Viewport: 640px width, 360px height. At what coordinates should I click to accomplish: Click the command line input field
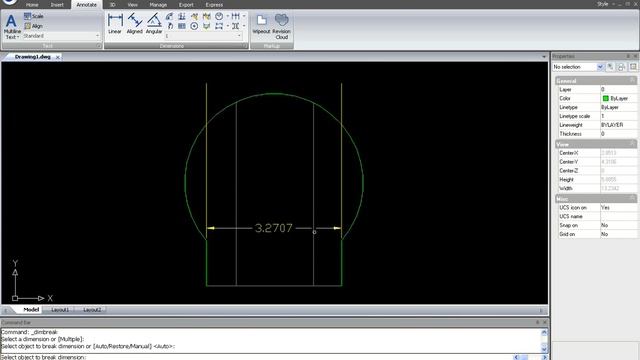257,357
